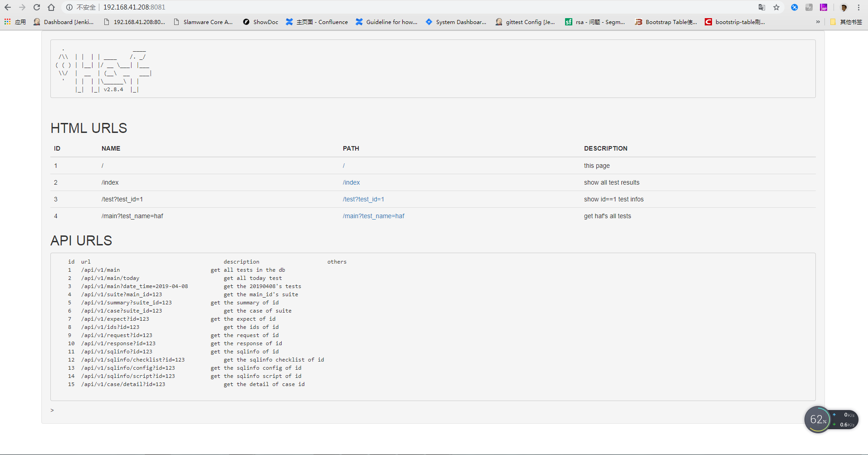Click the /api/v1/expect?id=123 entry
The height and width of the screenshot is (455, 868).
(115, 319)
